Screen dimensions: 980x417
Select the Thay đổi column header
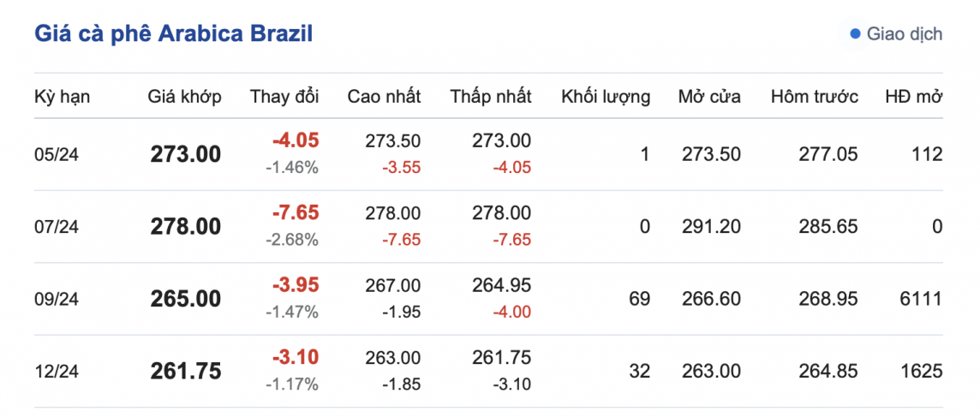[x=284, y=96]
